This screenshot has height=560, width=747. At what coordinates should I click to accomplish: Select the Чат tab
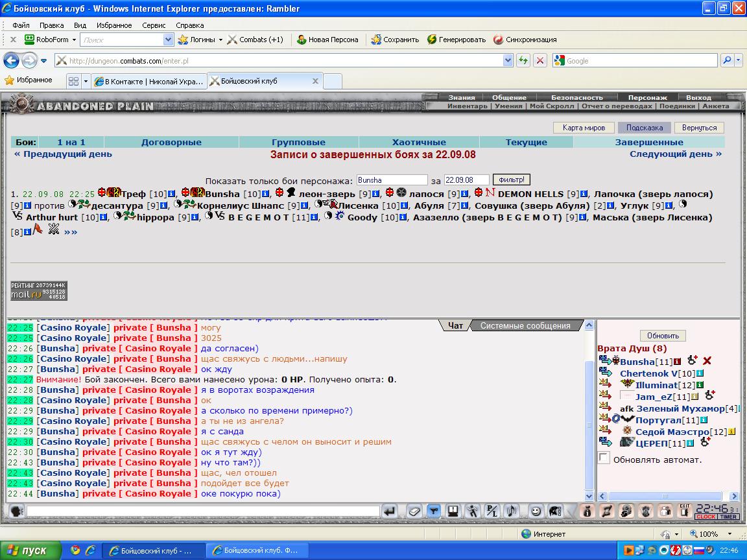[x=455, y=326]
